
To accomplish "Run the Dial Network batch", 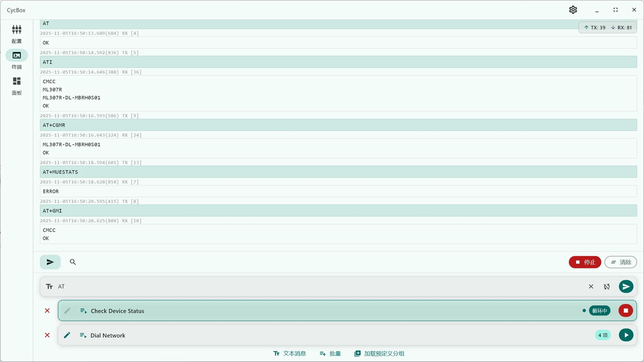I will pos(626,335).
